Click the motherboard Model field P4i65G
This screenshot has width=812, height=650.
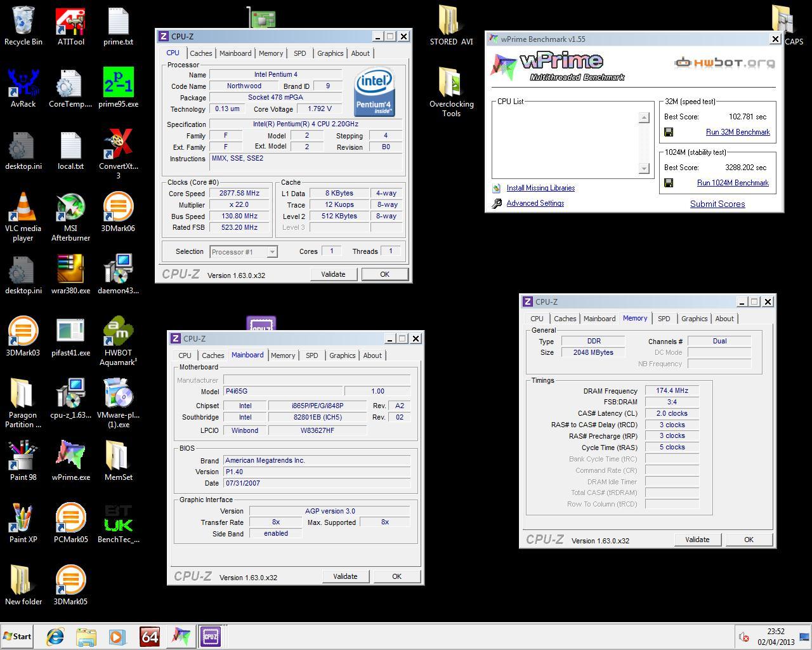[283, 392]
